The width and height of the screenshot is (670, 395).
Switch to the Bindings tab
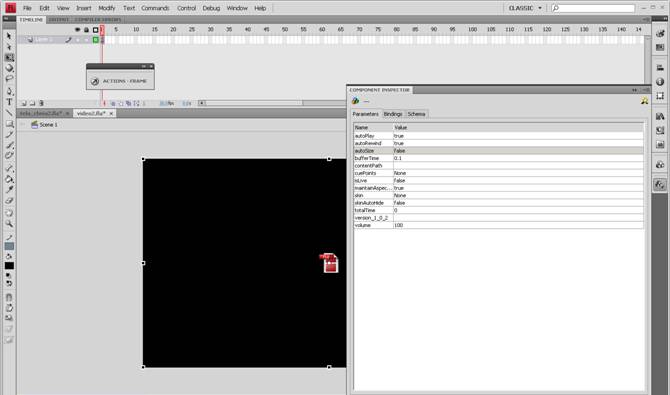pyautogui.click(x=393, y=114)
